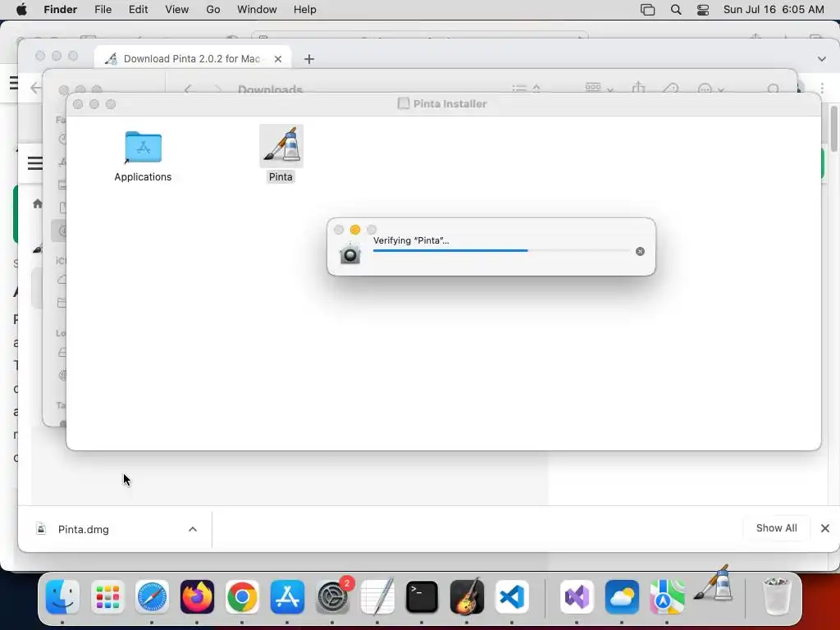The image size is (840, 630).
Task: Open Terminal from the Dock
Action: point(422,596)
